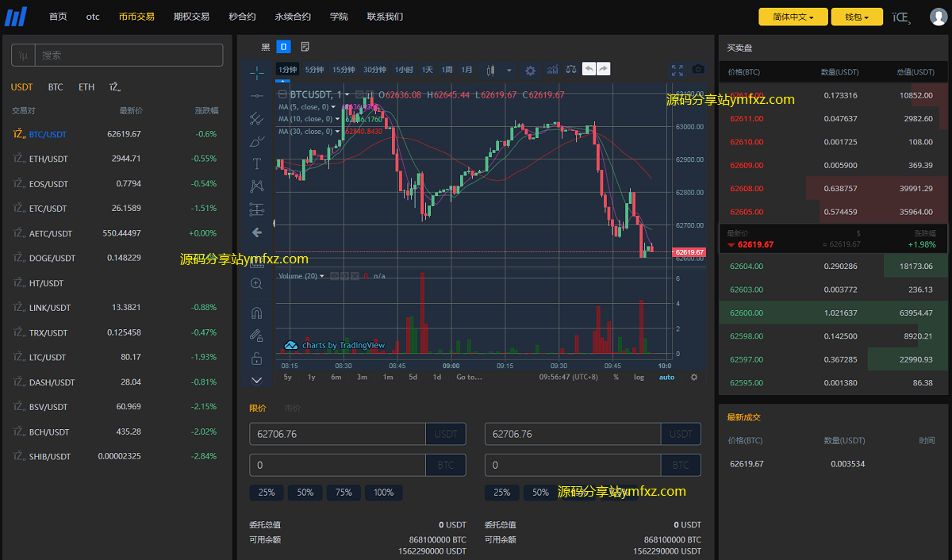Select the crosshair cursor tool

click(x=256, y=73)
